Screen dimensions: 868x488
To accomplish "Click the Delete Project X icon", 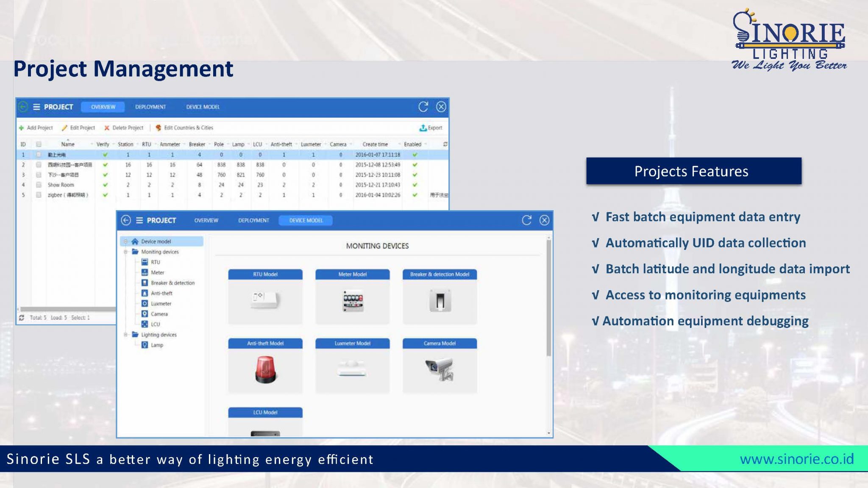I will [107, 128].
